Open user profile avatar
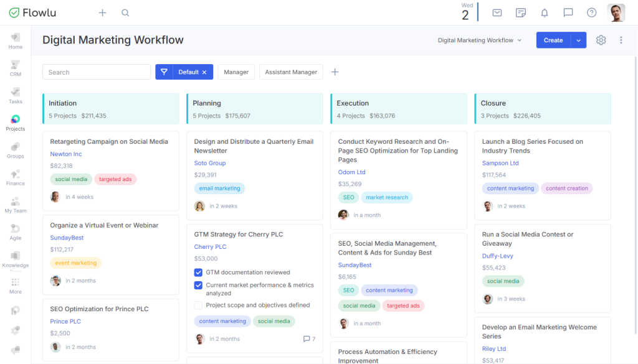The height and width of the screenshot is (364, 638). 616,12
